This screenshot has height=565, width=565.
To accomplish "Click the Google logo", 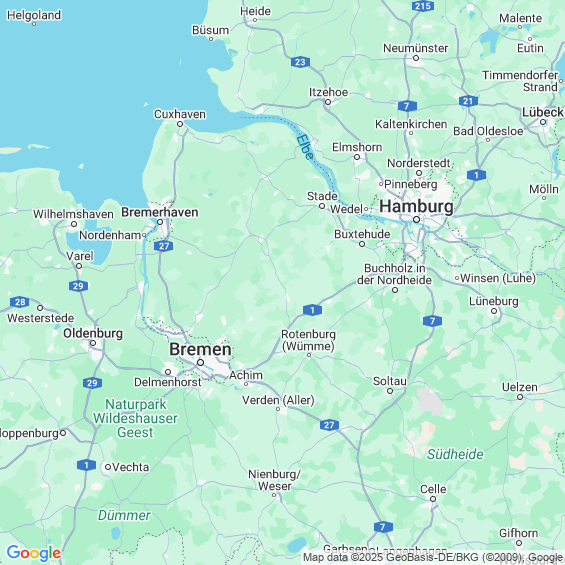I will coord(34,553).
